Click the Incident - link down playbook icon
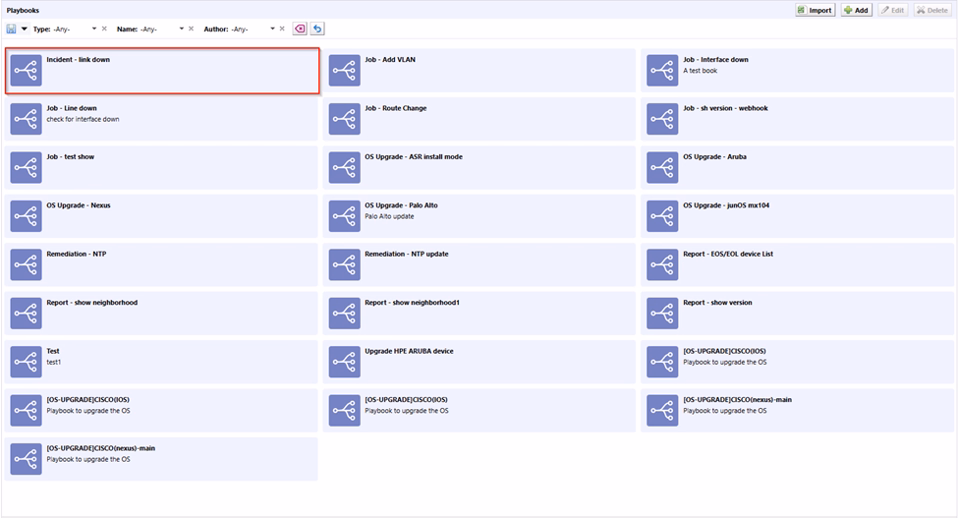 26,70
